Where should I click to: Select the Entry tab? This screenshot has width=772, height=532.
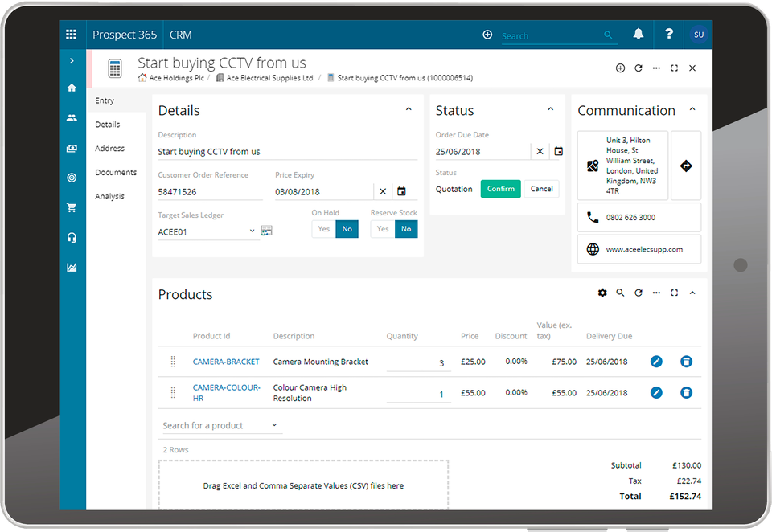point(116,100)
